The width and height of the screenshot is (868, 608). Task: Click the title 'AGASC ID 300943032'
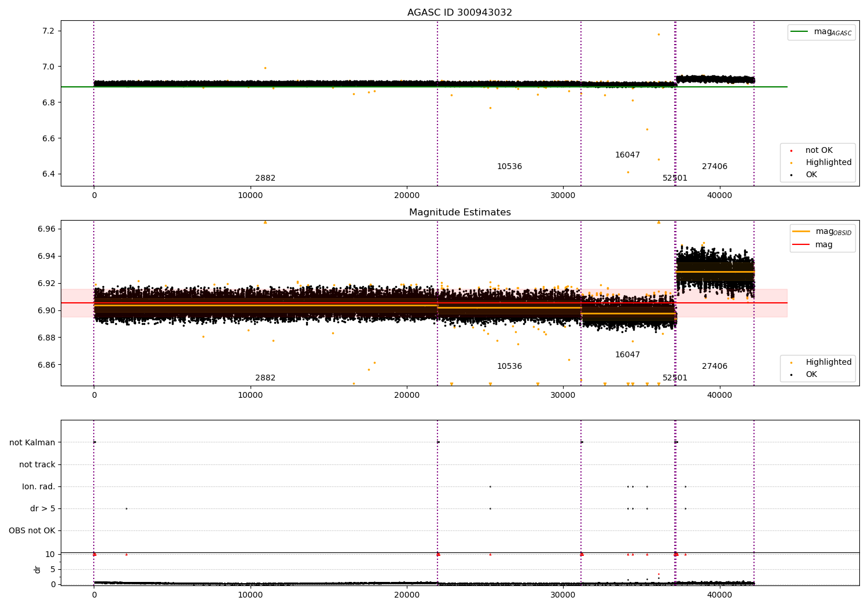(459, 13)
